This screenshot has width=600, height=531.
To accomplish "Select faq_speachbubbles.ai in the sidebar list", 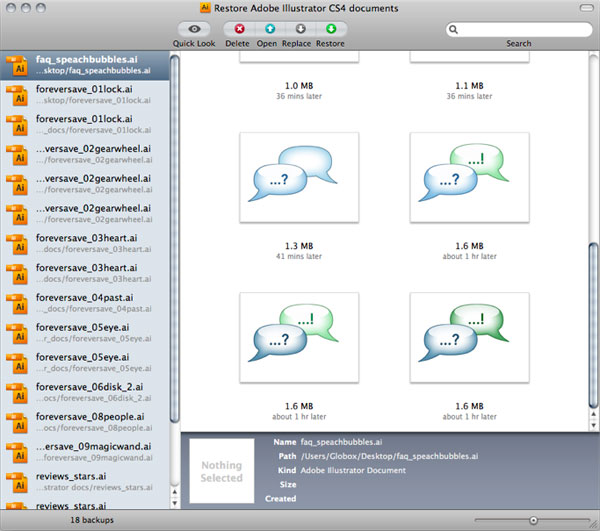I will point(85,65).
